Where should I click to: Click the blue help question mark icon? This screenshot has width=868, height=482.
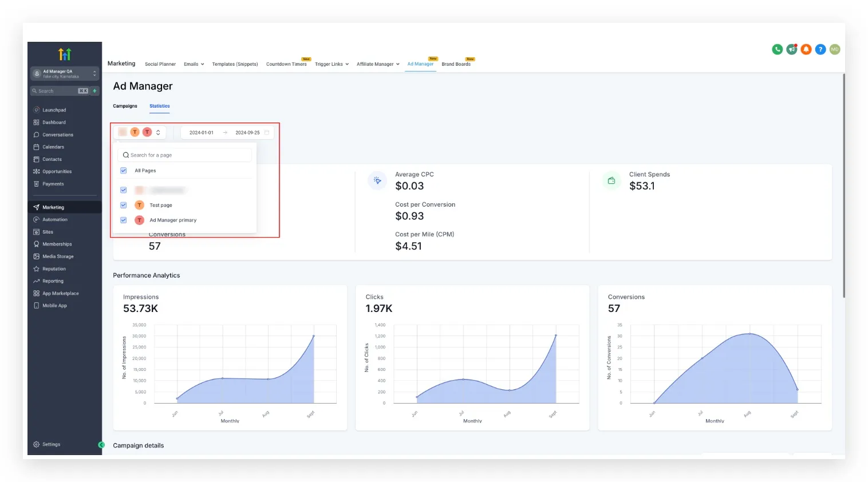coord(820,49)
